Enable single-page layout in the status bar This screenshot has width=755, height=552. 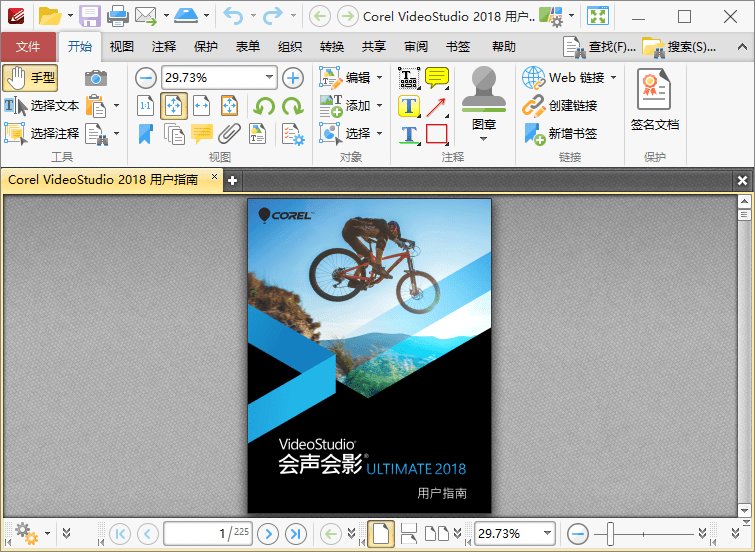380,534
